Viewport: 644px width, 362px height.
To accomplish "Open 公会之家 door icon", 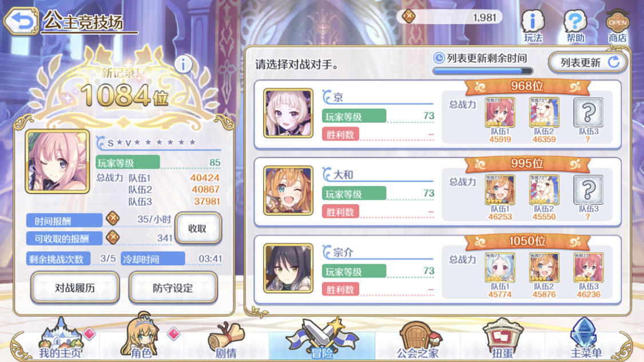I will click(x=418, y=339).
